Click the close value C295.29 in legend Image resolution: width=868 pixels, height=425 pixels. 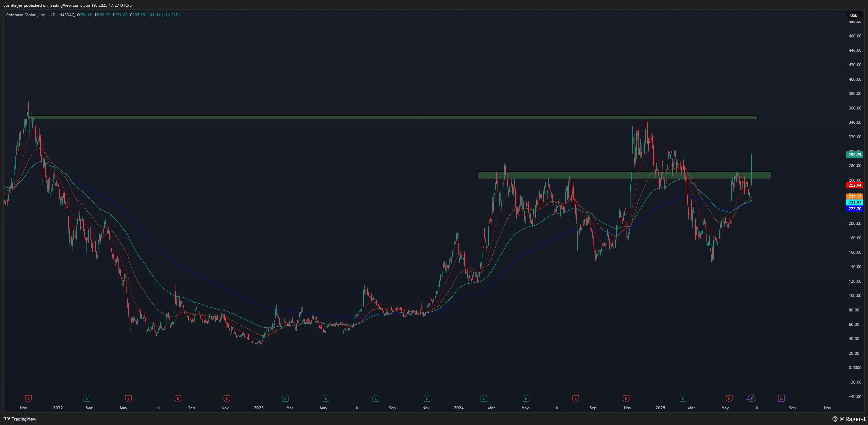pyautogui.click(x=137, y=15)
